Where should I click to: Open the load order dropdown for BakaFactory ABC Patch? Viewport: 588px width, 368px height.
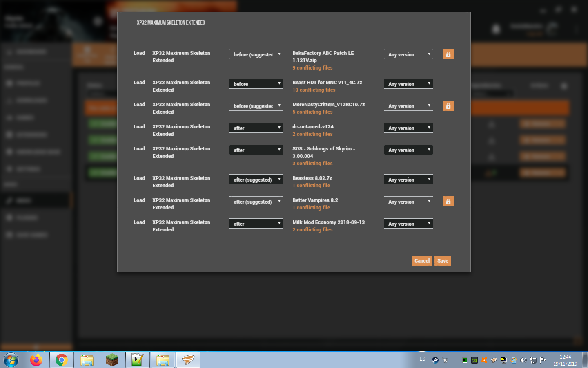[x=256, y=54]
